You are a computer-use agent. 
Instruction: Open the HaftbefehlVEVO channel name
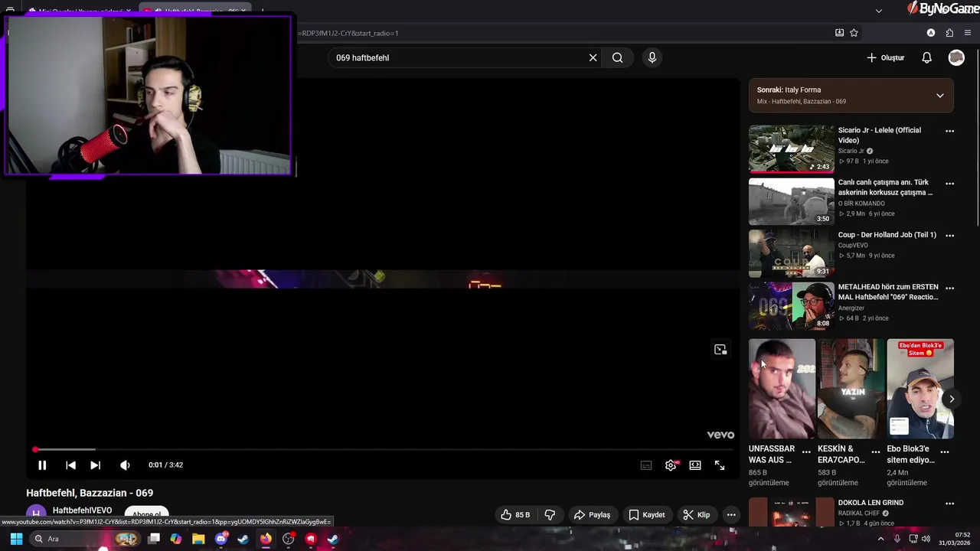click(82, 510)
